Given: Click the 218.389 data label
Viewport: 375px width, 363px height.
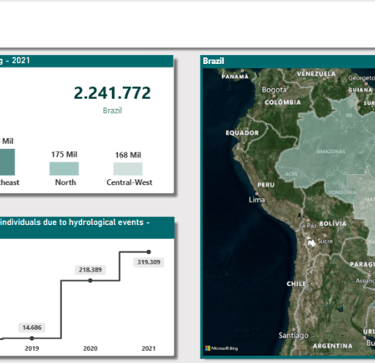Looking at the screenshot, I should pyautogui.click(x=90, y=270).
